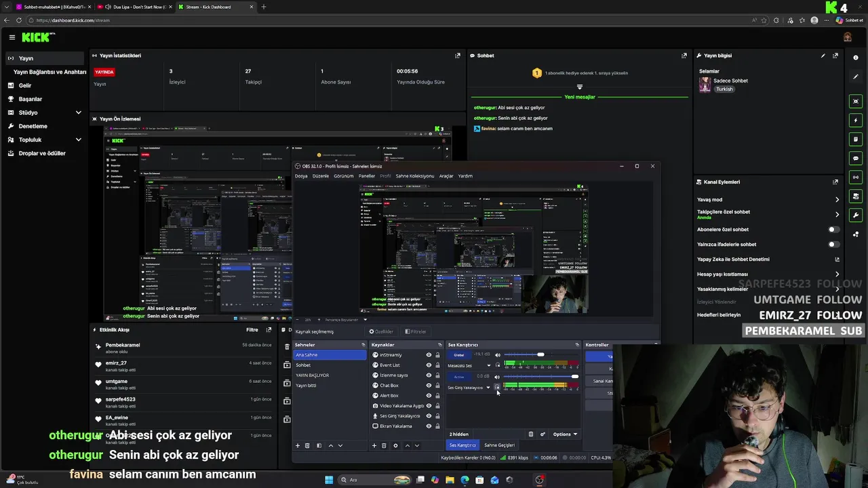Go to Yayın Bağlantısı ve Anahtarı page
This screenshot has width=868, height=488.
tap(50, 72)
